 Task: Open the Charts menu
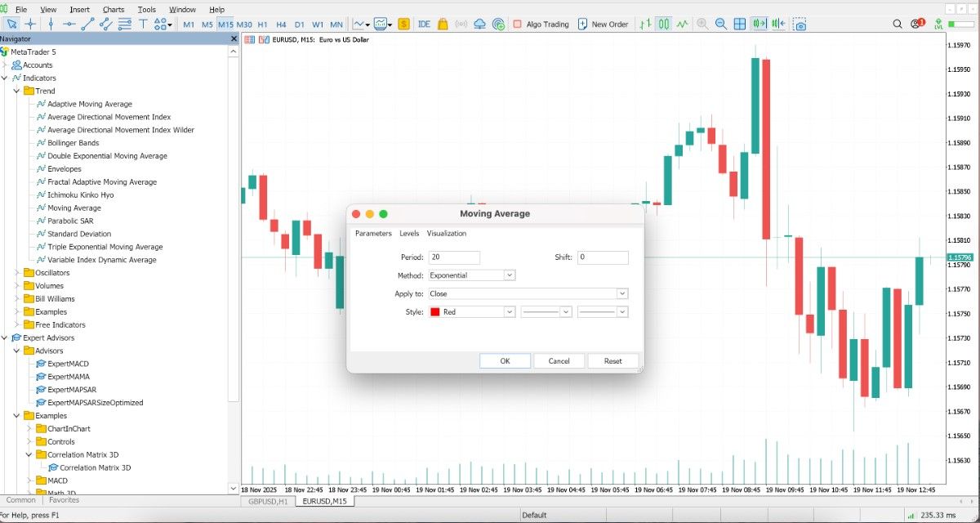coord(114,10)
